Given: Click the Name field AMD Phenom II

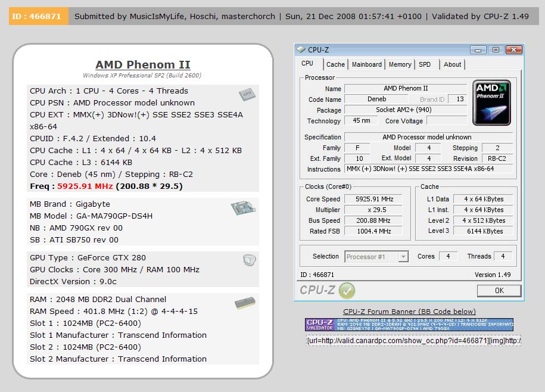Looking at the screenshot, I should (405, 88).
